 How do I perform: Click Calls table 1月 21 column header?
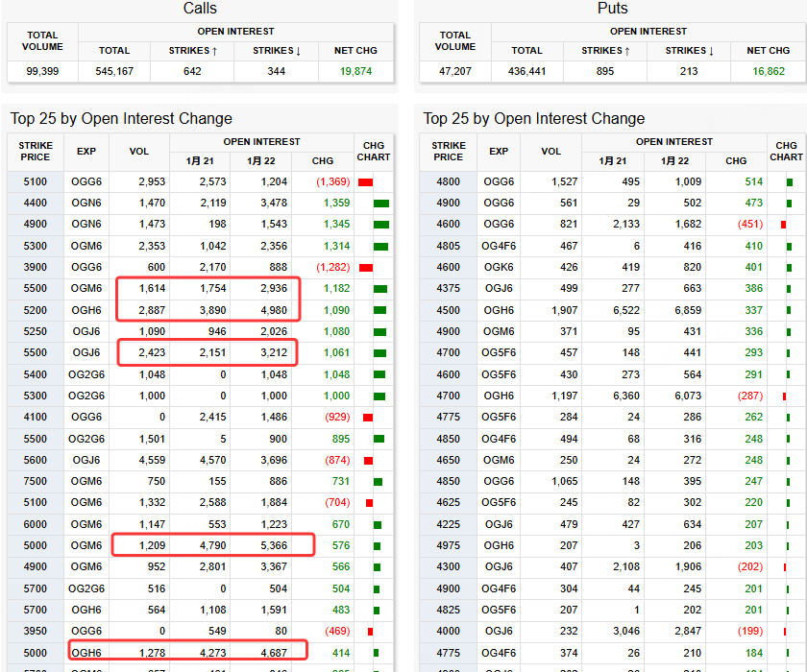click(x=200, y=161)
